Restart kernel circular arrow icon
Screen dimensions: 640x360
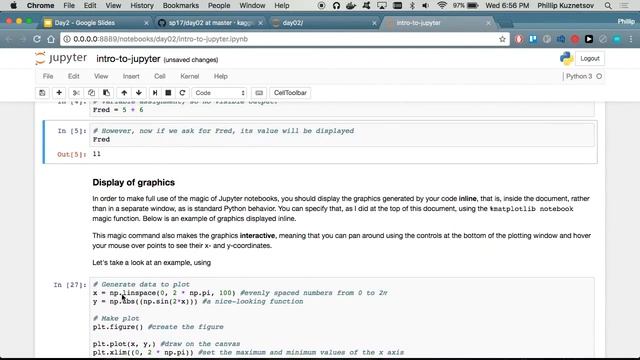tap(182, 93)
